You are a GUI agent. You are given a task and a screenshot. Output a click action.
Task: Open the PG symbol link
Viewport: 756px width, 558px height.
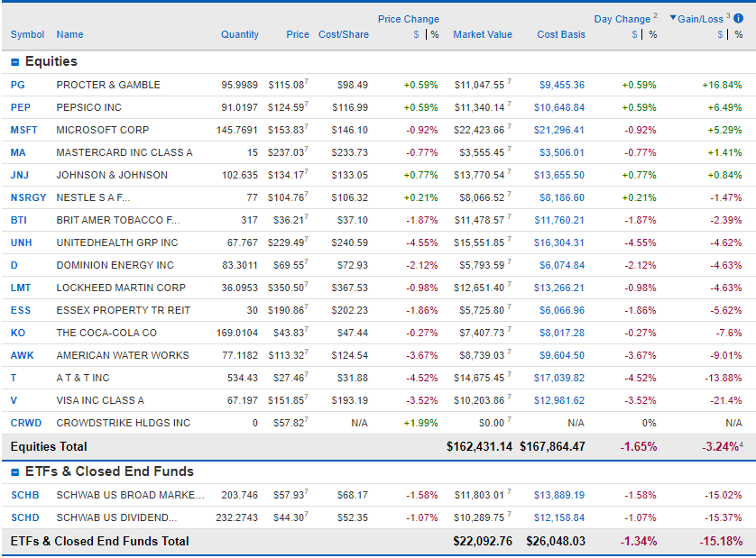(x=18, y=85)
